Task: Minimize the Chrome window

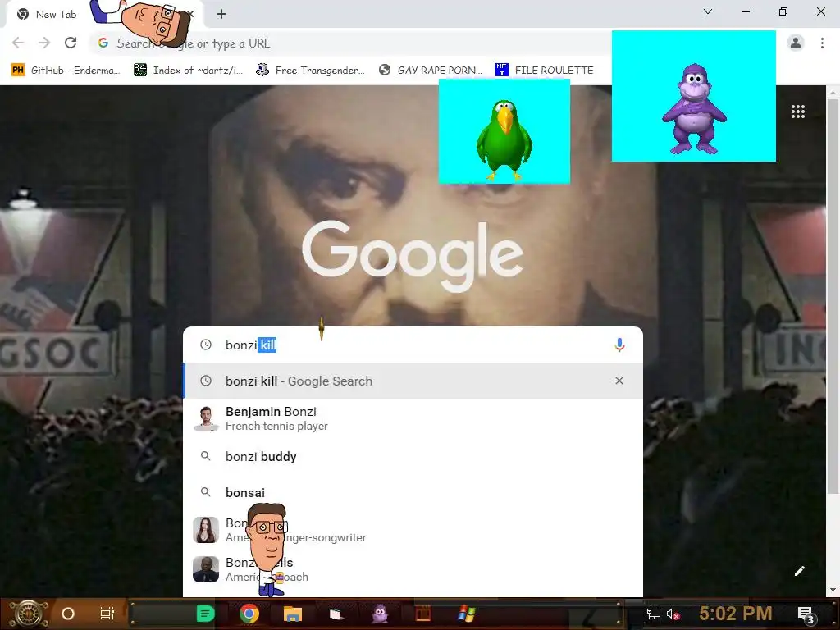Action: [x=745, y=11]
